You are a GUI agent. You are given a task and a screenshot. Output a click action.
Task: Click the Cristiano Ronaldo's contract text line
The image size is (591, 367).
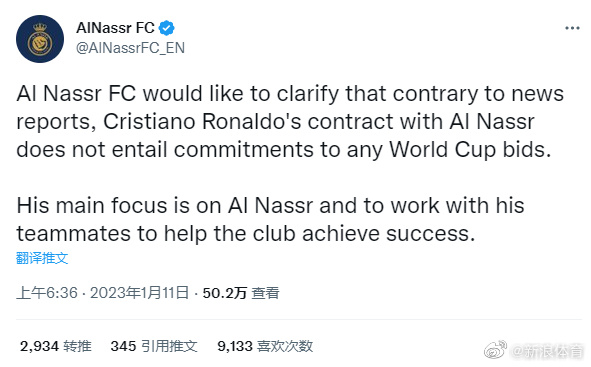point(275,121)
